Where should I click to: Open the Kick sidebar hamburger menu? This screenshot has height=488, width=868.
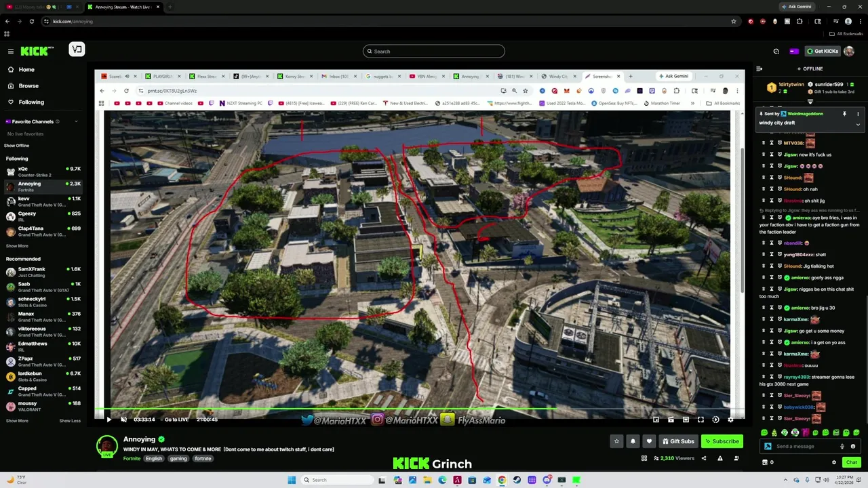click(x=10, y=51)
